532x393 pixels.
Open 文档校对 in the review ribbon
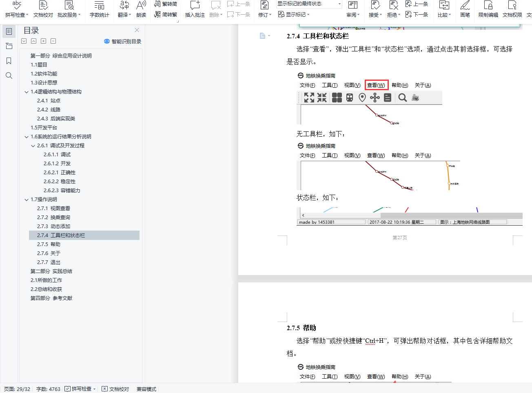point(43,9)
